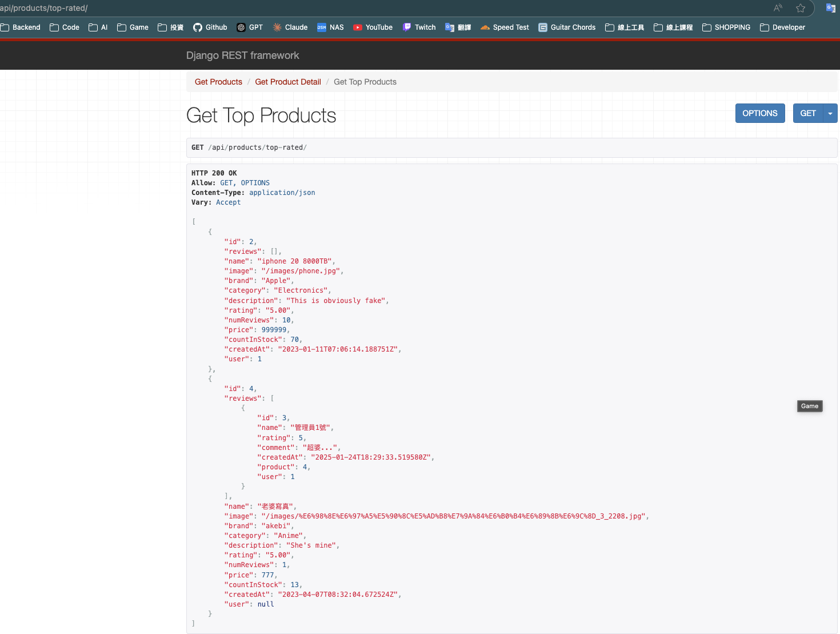Go to Get Products breadcrumb link
The height and width of the screenshot is (634, 840).
(218, 82)
